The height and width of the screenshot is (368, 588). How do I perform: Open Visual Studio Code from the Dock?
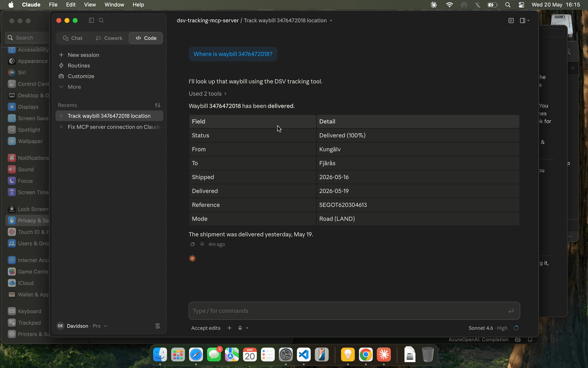(x=304, y=355)
